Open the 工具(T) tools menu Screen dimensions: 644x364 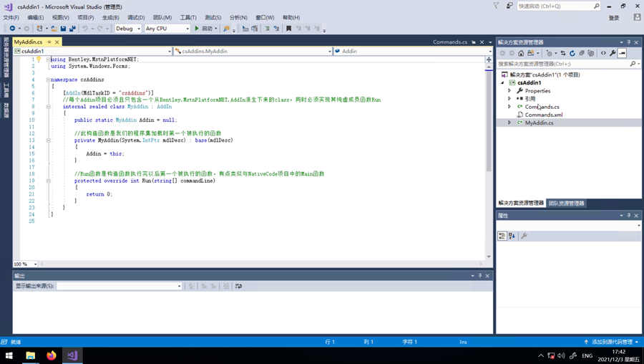click(x=188, y=17)
